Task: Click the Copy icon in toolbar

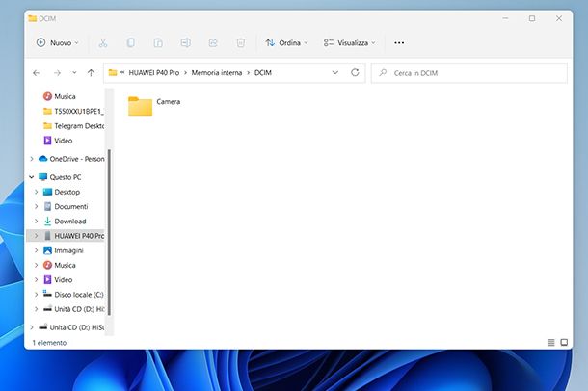Action: point(130,43)
